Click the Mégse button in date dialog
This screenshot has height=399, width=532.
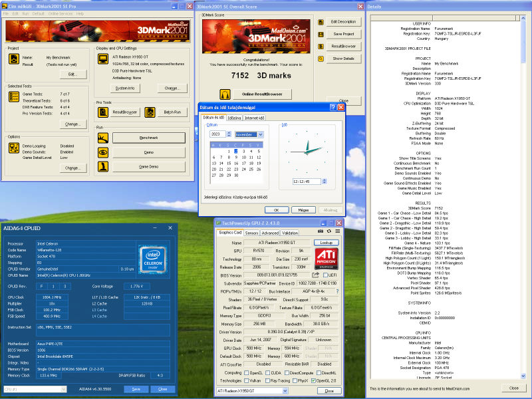[303, 210]
